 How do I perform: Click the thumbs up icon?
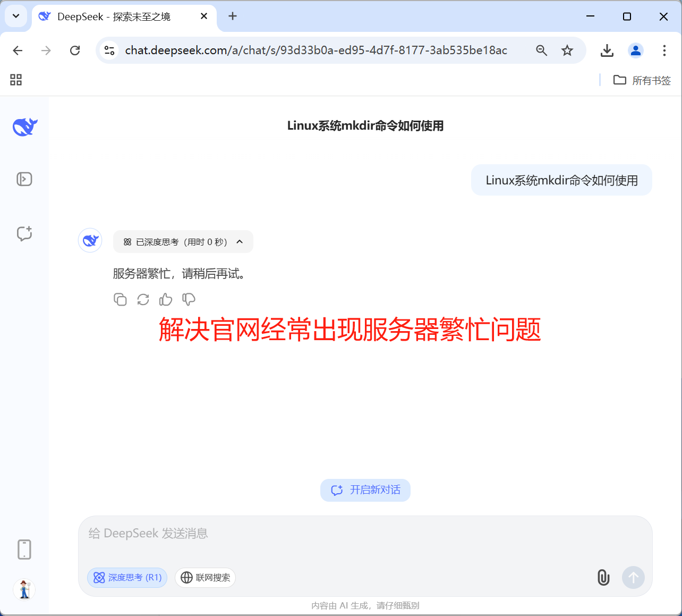(x=166, y=300)
